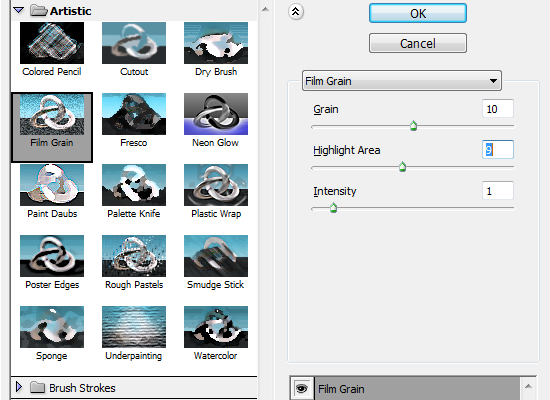Click the Highlight Area label text
550x400 pixels.
coord(347,150)
